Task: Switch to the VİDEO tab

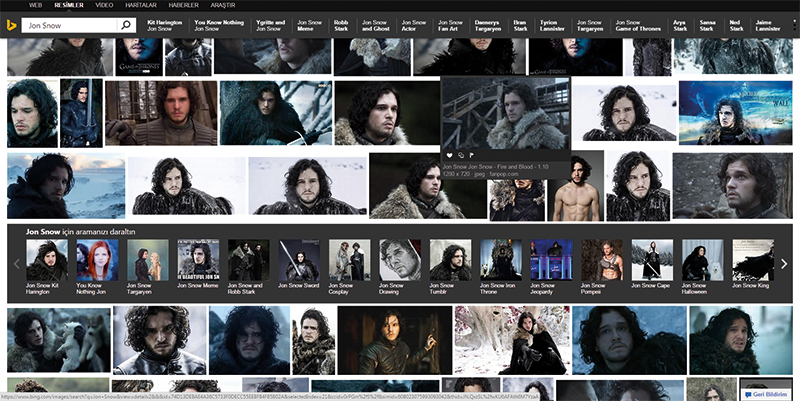Action: pos(104,5)
